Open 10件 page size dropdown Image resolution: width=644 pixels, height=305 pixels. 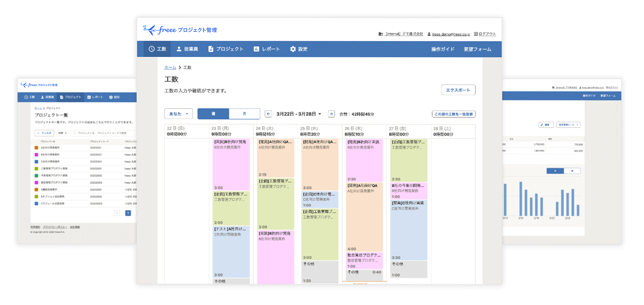(x=62, y=133)
